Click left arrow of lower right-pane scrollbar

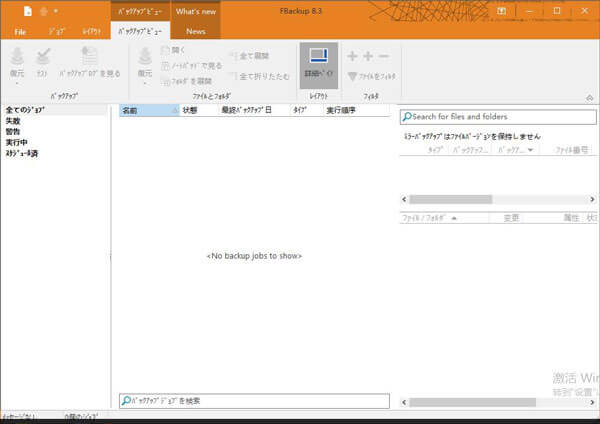point(404,402)
